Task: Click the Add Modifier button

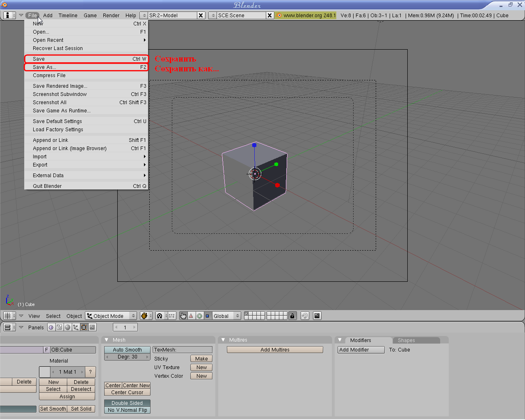Action: (361, 350)
